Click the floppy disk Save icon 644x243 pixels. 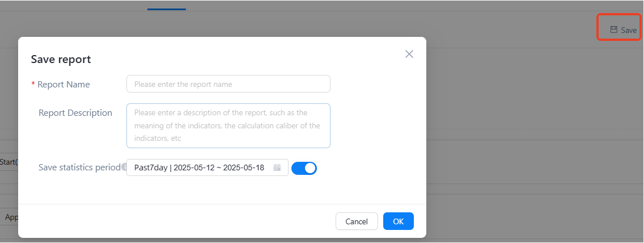613,30
